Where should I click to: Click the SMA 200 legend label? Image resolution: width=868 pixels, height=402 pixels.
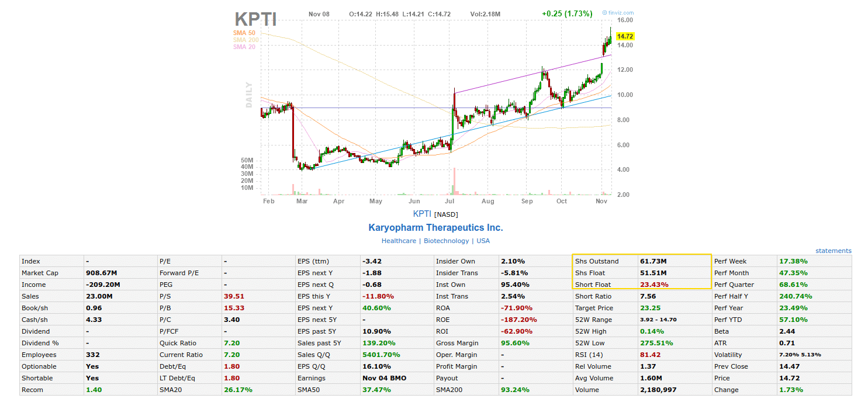coord(246,40)
